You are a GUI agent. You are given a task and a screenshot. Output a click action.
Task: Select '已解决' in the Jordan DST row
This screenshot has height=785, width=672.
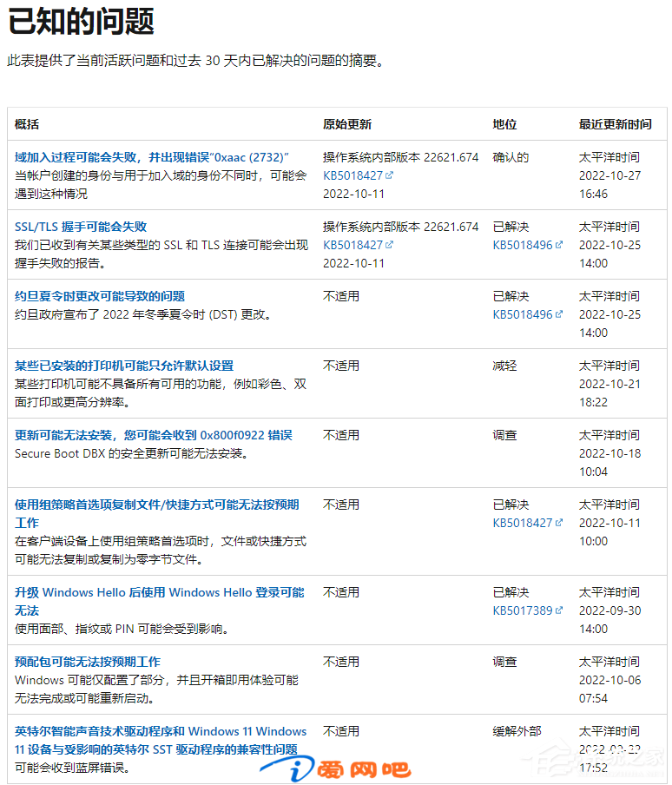[x=511, y=296]
